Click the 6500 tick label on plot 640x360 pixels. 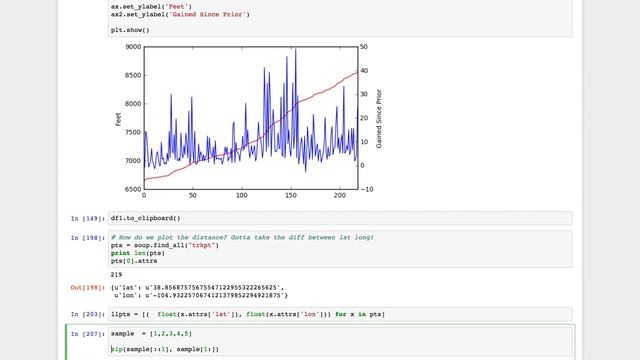[133, 189]
